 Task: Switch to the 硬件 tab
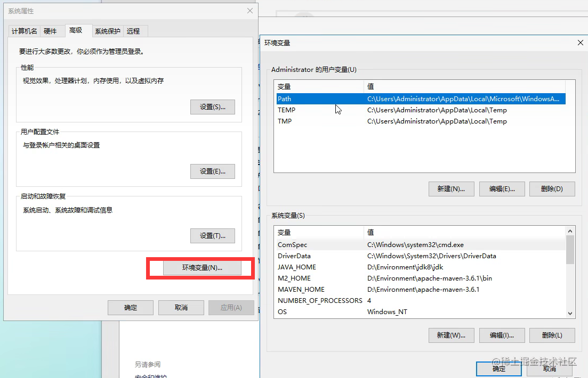pos(52,31)
